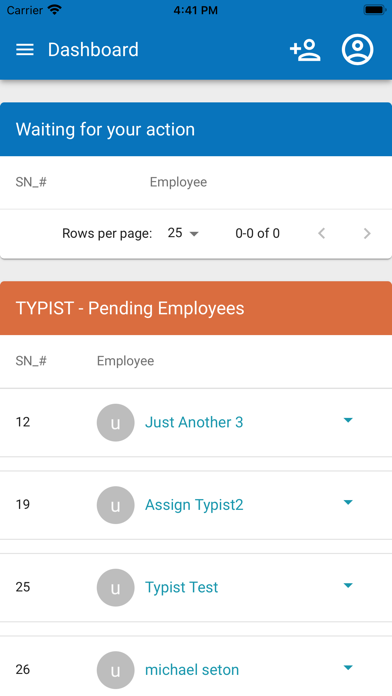The image size is (392, 696).
Task: Open the hamburger navigation menu
Action: 25,50
